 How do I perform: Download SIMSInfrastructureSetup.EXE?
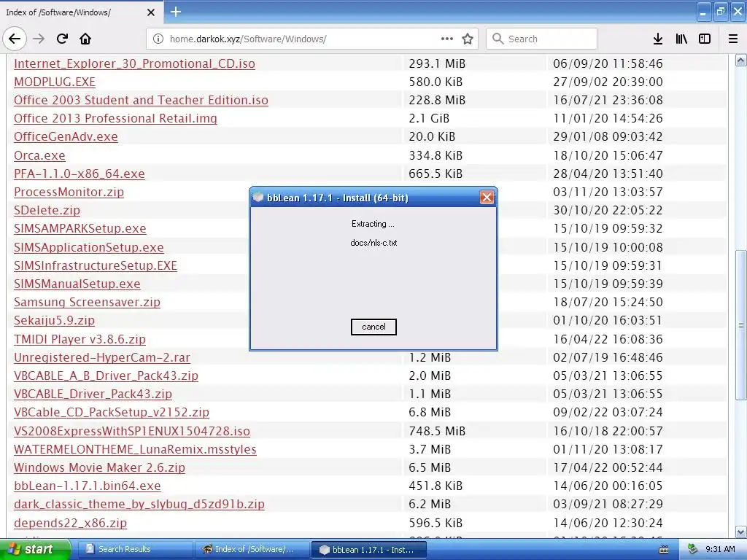coord(96,265)
